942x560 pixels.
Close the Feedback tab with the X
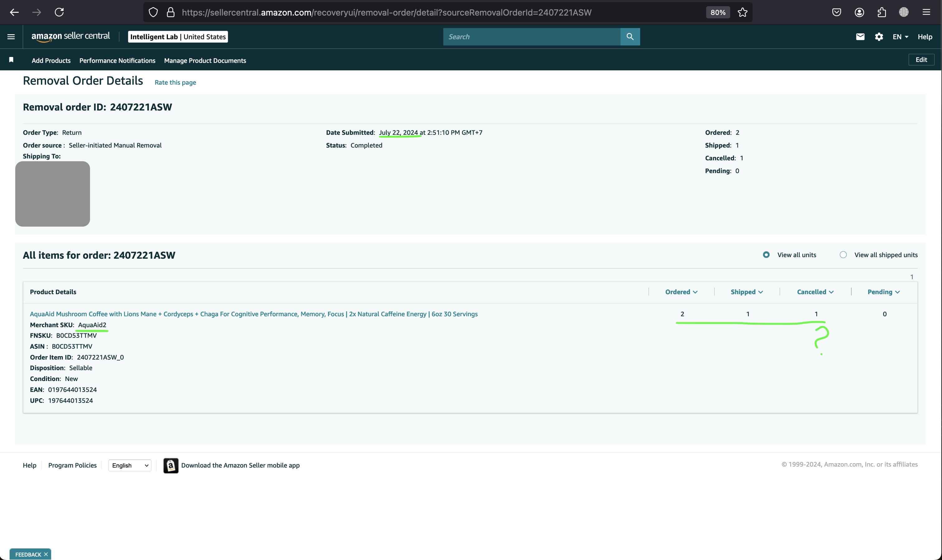pos(46,554)
